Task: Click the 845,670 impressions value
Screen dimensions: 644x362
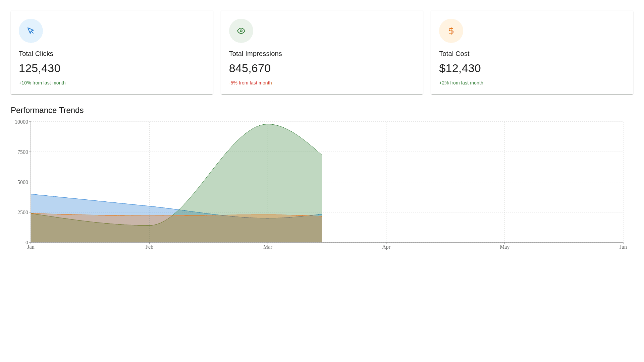Action: [250, 68]
